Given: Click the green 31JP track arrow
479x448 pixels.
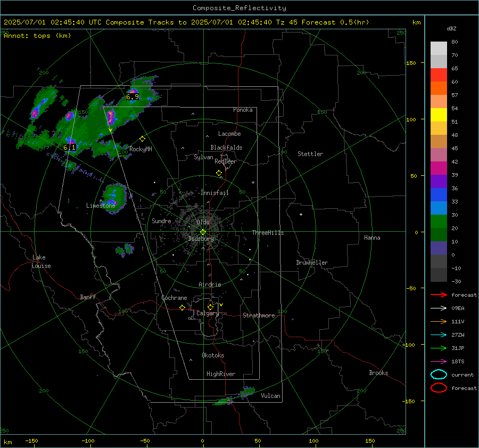Looking at the screenshot, I should (x=439, y=348).
